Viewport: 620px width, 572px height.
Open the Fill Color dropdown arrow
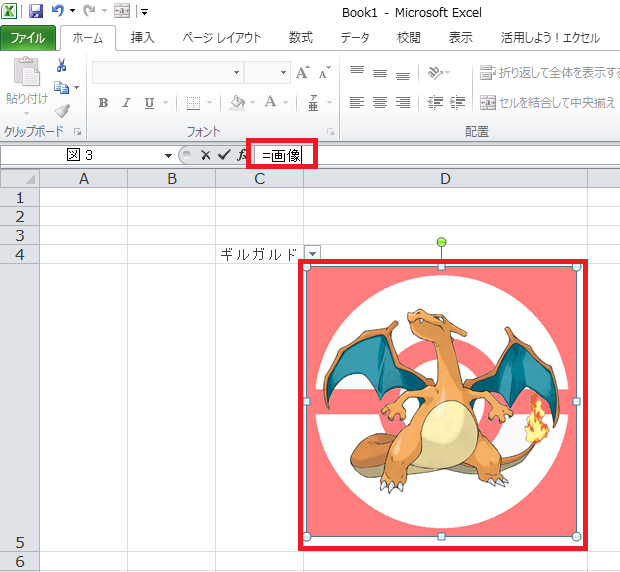click(253, 103)
